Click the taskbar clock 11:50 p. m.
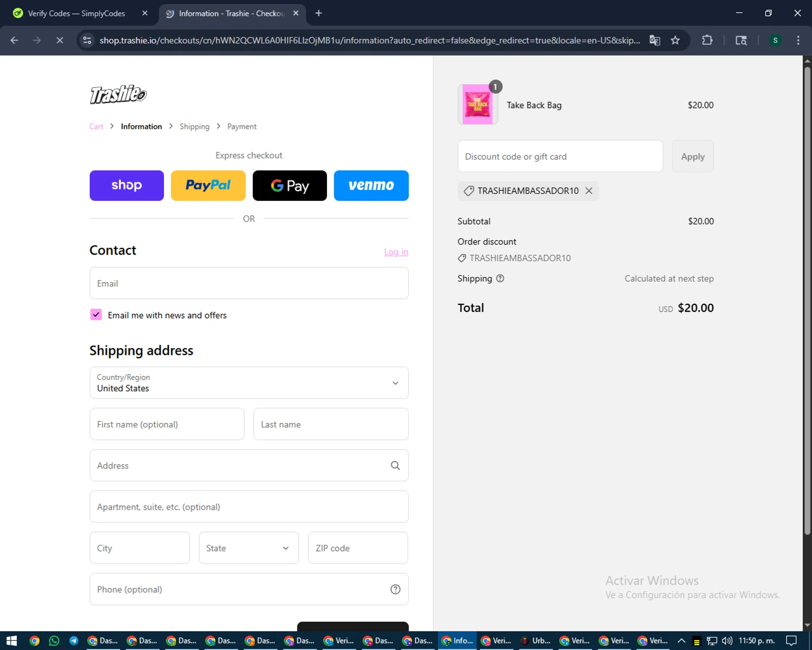Viewport: 812px width, 650px height. (757, 641)
